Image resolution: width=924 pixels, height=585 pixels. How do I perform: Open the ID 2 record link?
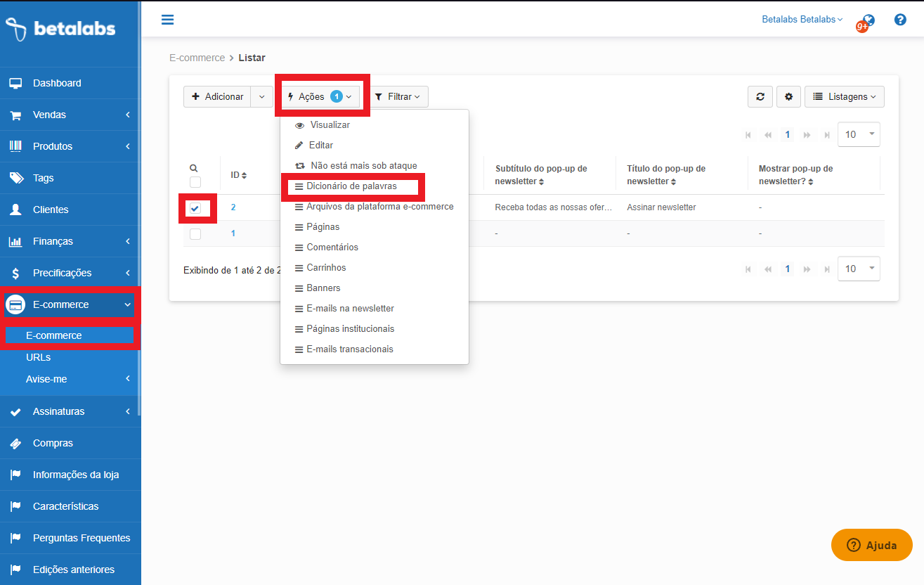point(233,207)
